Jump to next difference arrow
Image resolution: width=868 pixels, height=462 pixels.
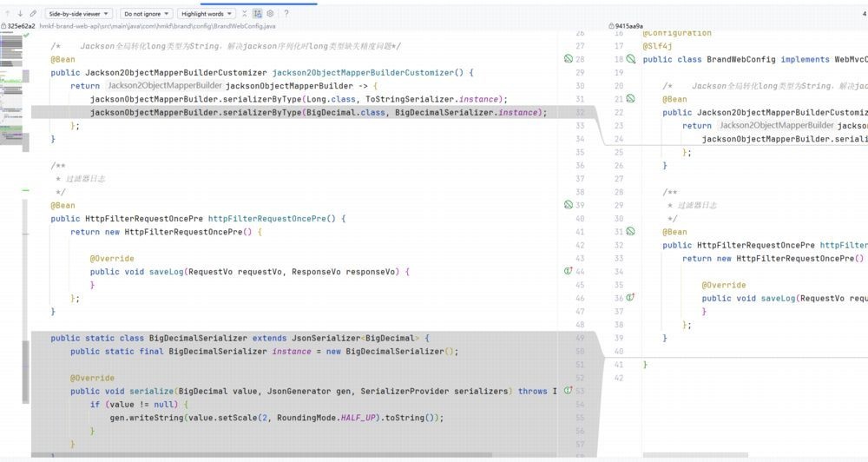tap(20, 13)
